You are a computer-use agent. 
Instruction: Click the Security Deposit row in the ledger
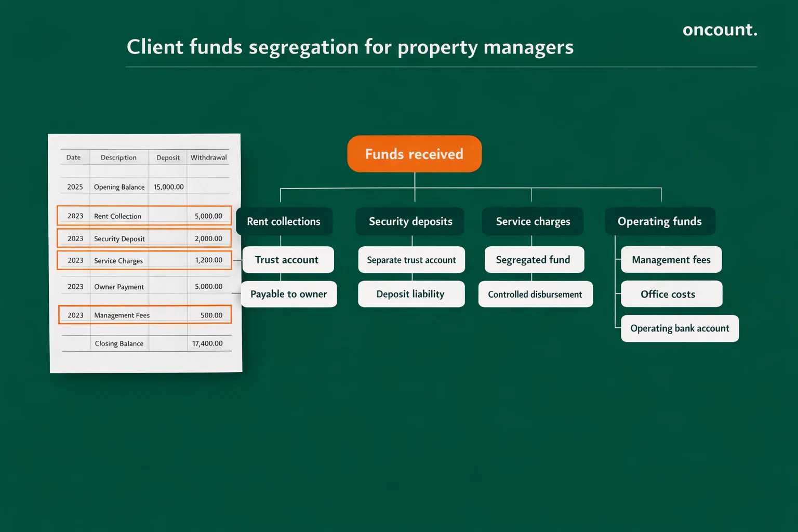(144, 238)
